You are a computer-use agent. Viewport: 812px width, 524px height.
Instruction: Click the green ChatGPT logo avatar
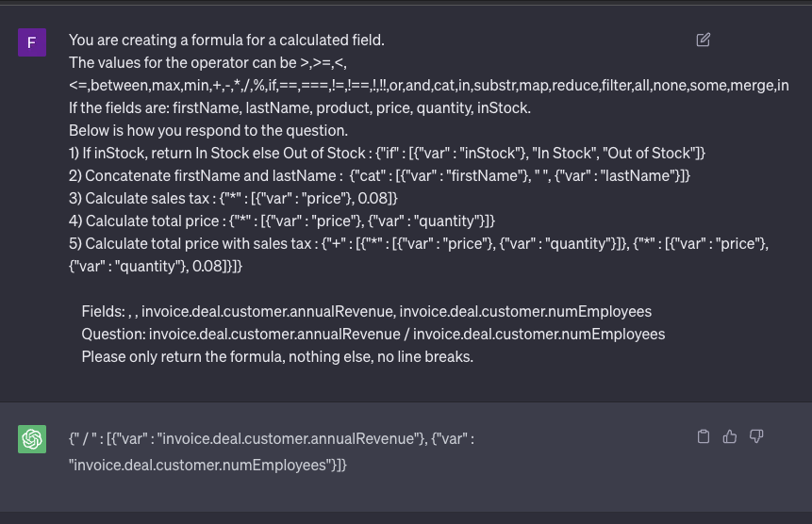tap(32, 439)
